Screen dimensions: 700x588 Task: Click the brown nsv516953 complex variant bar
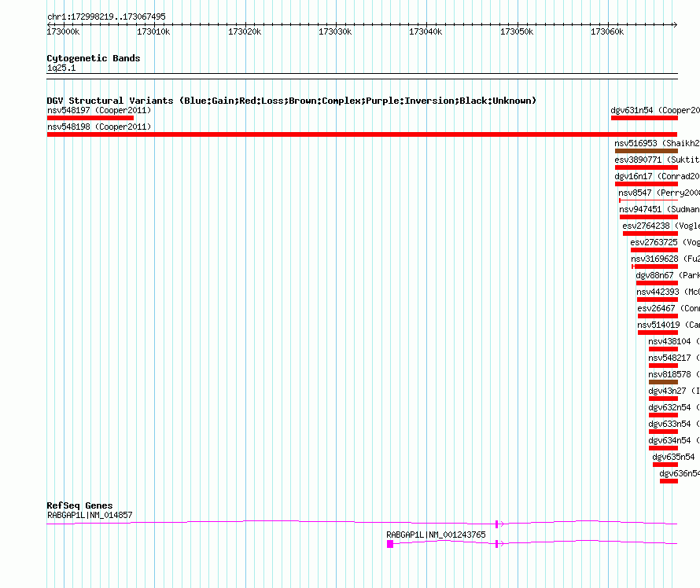click(646, 151)
